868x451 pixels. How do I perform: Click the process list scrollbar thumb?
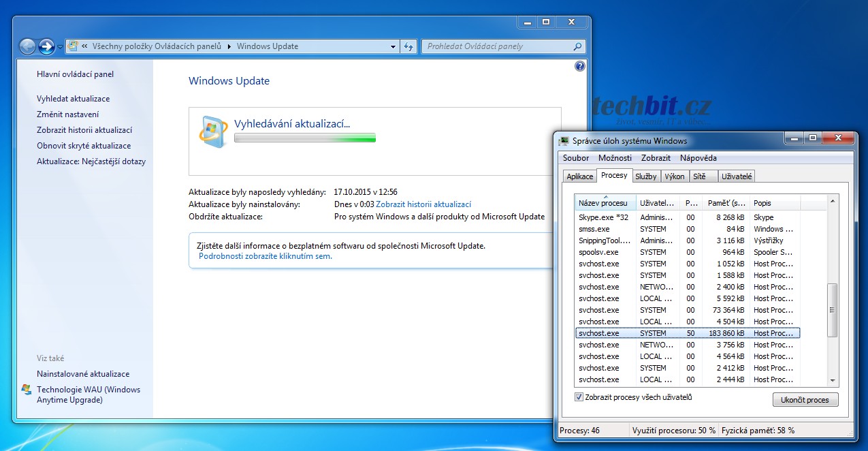pyautogui.click(x=832, y=310)
